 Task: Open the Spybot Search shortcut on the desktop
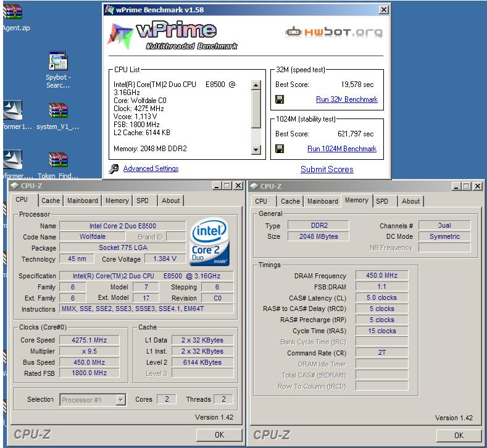59,61
